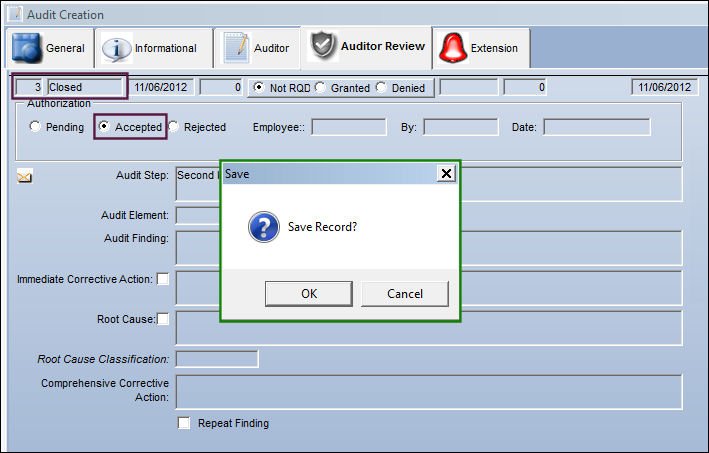Select the Accepted authorization option
Image resolution: width=709 pixels, height=453 pixels.
coord(104,126)
